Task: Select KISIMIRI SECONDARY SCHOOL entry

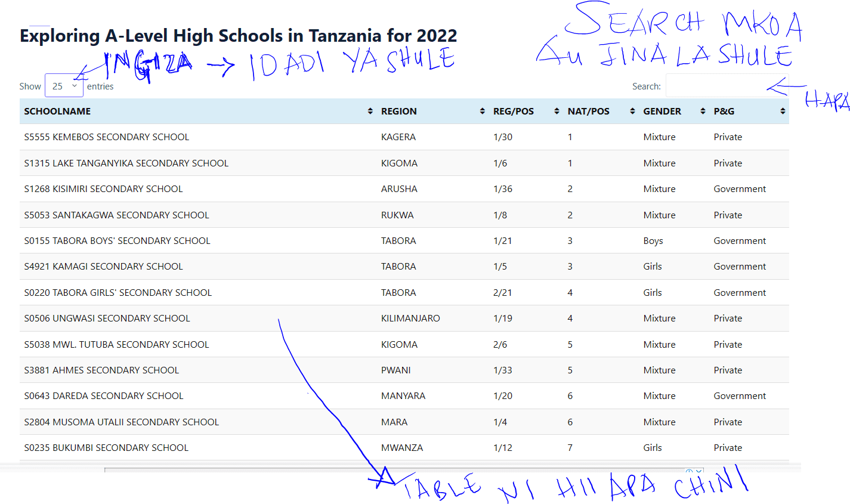Action: point(103,188)
